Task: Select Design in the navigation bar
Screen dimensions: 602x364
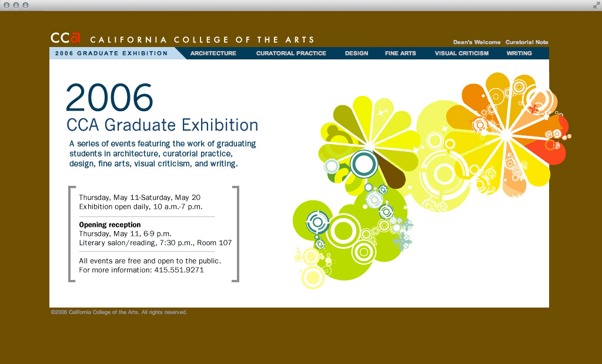Action: 356,54
